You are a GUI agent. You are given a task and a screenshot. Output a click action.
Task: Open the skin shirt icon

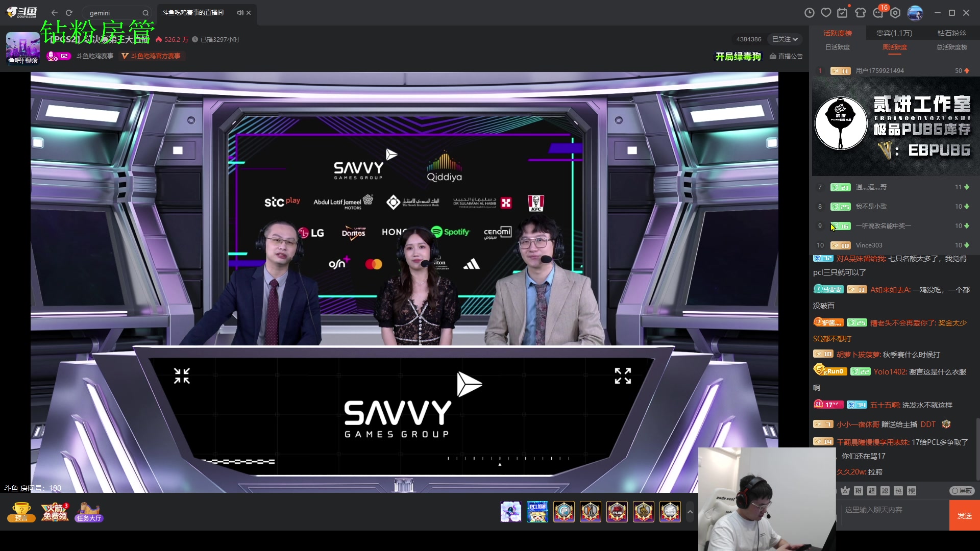[861, 13]
